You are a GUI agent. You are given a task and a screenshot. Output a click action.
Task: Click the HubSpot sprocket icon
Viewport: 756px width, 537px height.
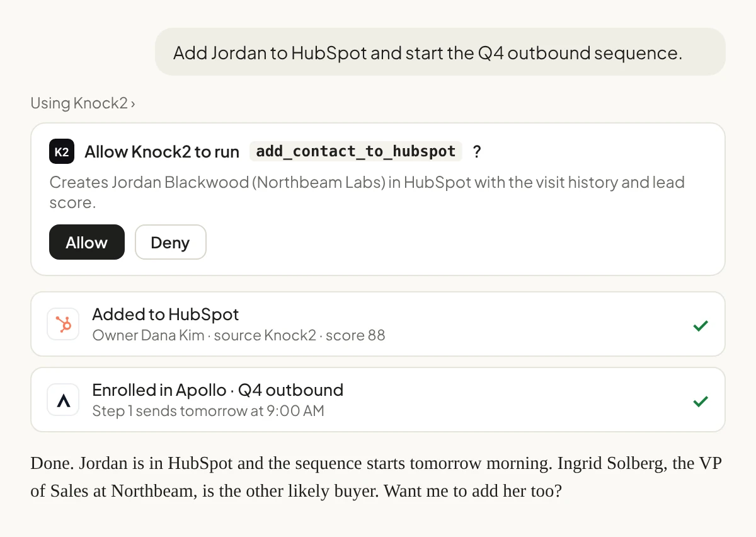63,324
